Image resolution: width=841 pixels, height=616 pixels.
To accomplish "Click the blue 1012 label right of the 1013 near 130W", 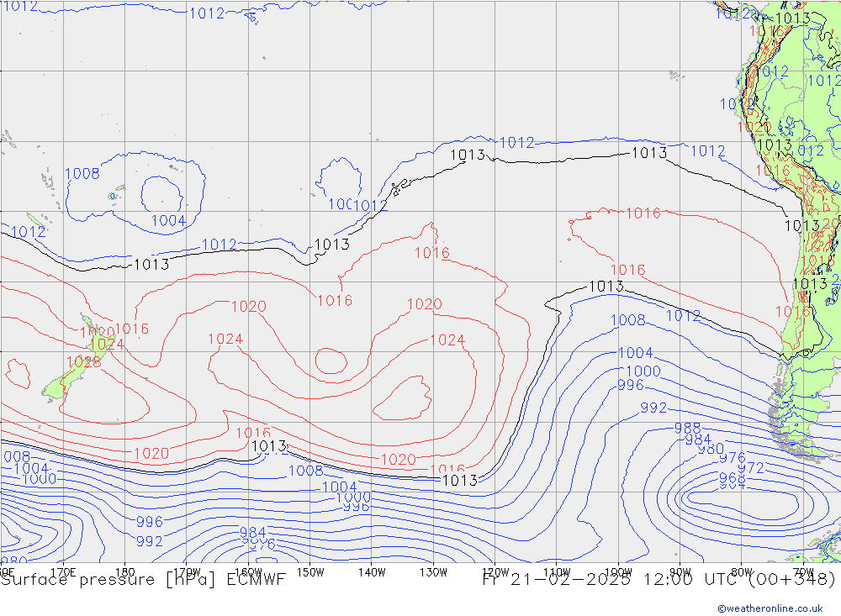I will coord(517,143).
